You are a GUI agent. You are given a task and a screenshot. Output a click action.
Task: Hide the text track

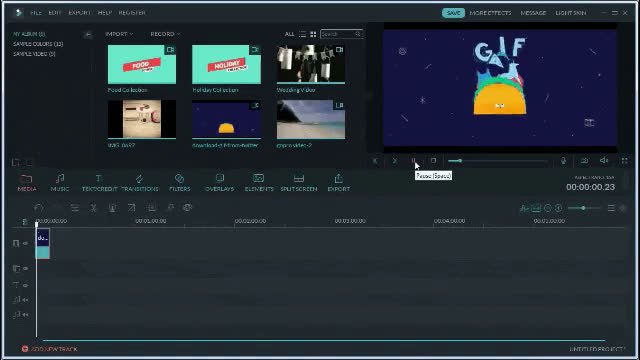point(25,285)
